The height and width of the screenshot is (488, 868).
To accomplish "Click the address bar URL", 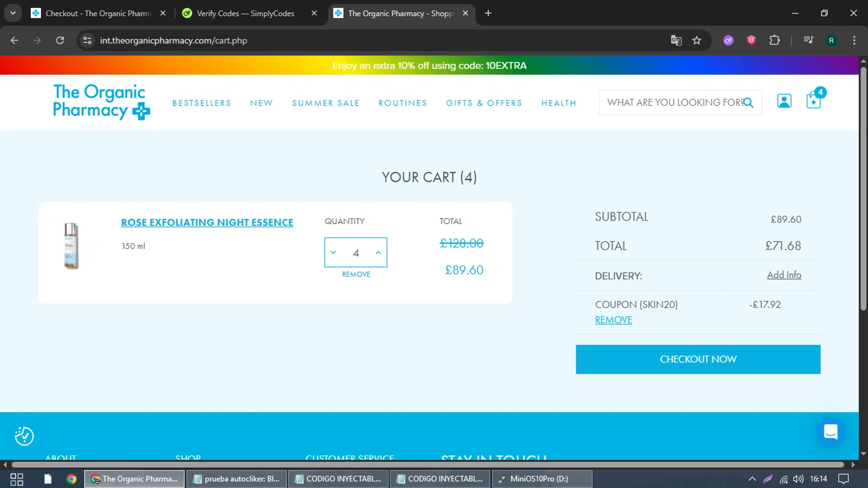I will pos(174,41).
